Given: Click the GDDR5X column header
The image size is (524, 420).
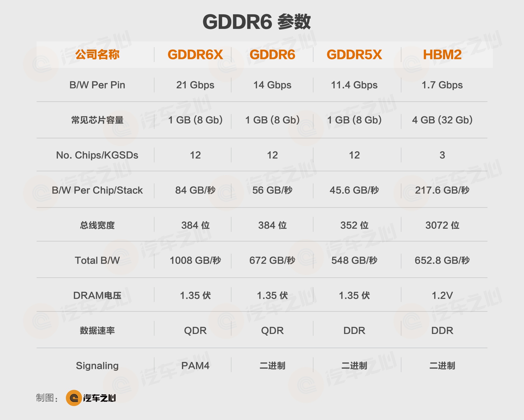Looking at the screenshot, I should tap(354, 55).
